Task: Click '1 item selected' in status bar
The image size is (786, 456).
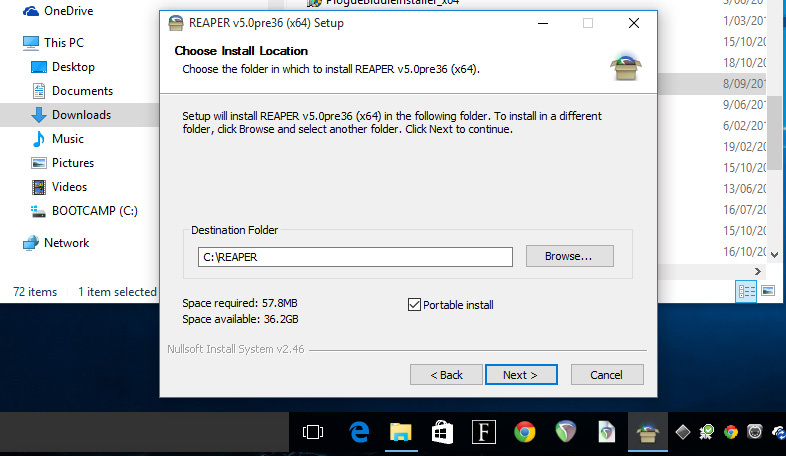Action: (117, 292)
